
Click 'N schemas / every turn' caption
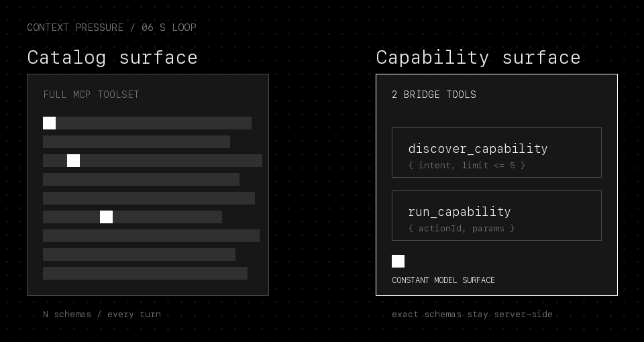point(102,315)
